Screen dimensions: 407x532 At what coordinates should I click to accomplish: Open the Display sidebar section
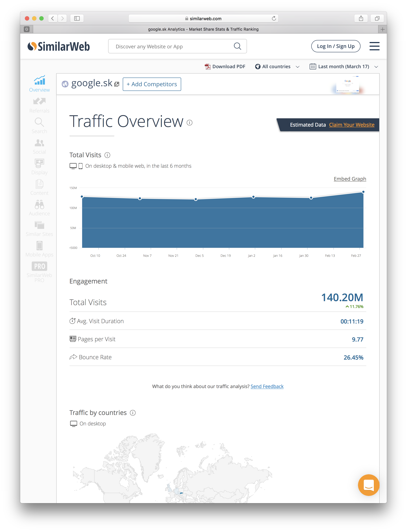click(x=39, y=167)
